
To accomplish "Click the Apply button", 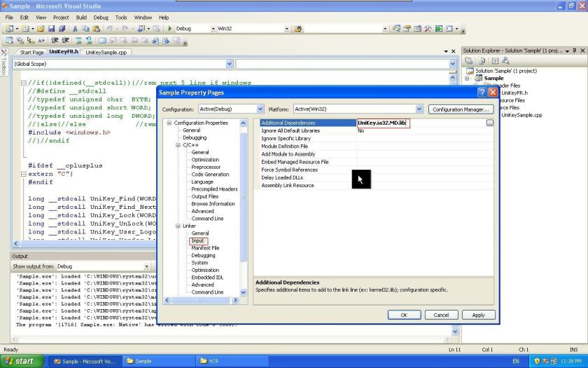I will [x=479, y=315].
